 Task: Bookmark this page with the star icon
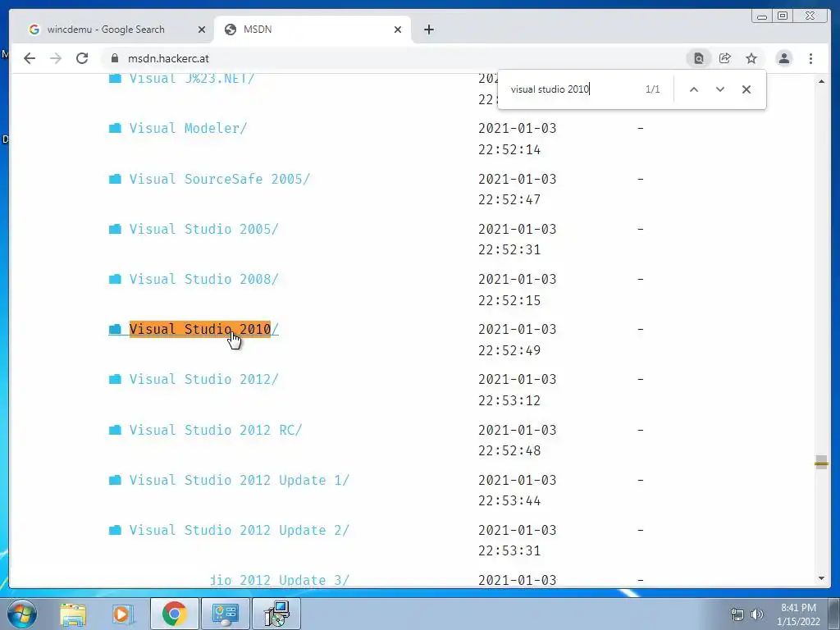[x=751, y=58]
